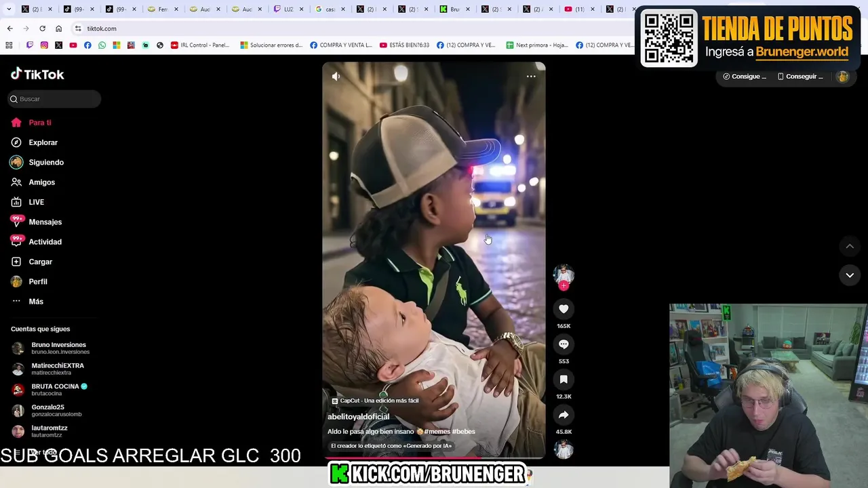The image size is (868, 488).
Task: Click the Consigue button in header
Action: pos(744,77)
